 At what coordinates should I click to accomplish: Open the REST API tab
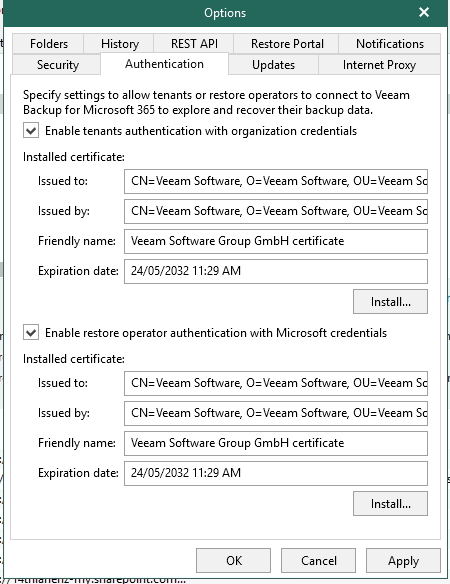[x=194, y=44]
